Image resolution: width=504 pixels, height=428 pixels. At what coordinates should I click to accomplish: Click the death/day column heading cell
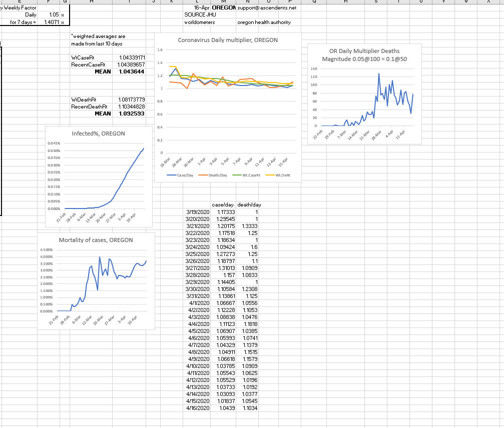(248, 205)
